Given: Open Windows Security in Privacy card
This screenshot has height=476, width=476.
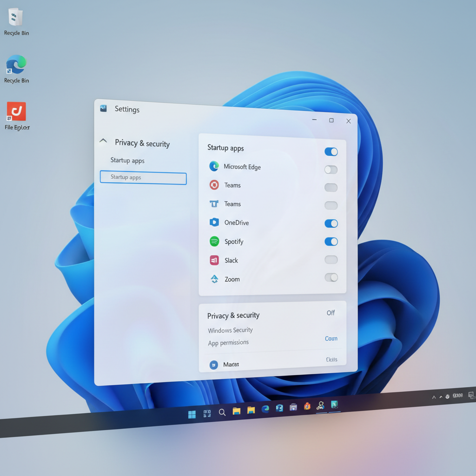Looking at the screenshot, I should (230, 330).
